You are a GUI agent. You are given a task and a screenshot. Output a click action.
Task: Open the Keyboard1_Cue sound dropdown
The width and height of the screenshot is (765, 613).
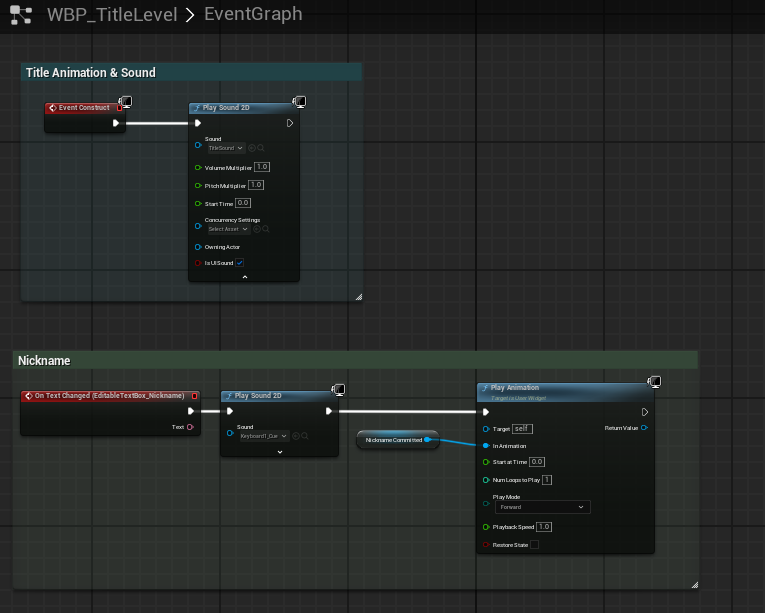tap(264, 436)
